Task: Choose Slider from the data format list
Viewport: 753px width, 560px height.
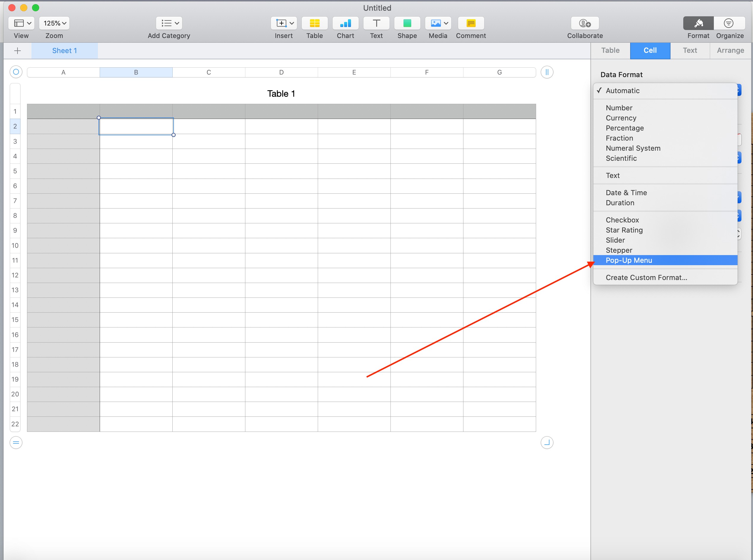Action: (x=615, y=240)
